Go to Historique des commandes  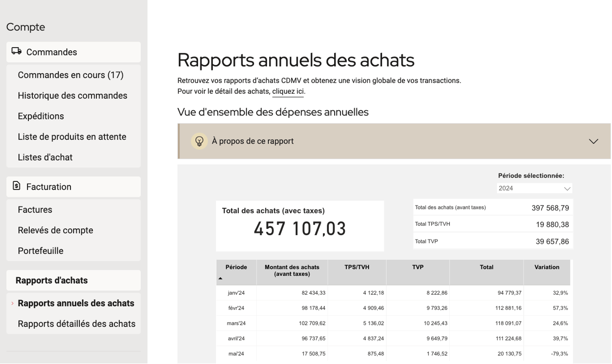tap(72, 96)
